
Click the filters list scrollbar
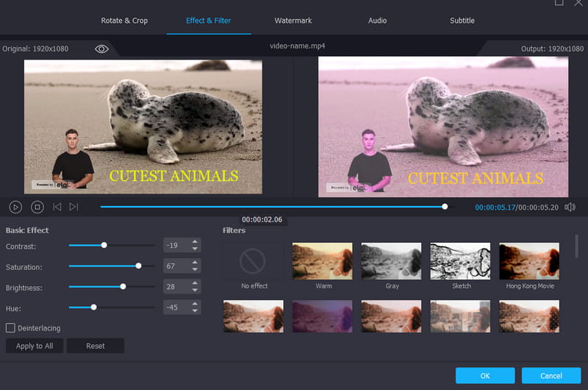point(576,247)
